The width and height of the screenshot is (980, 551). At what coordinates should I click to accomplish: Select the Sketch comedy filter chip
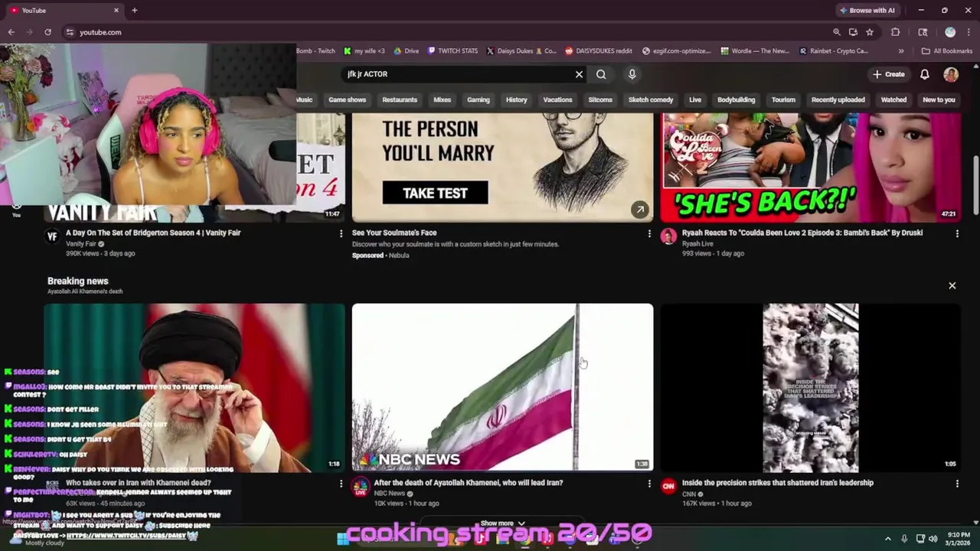click(x=651, y=99)
